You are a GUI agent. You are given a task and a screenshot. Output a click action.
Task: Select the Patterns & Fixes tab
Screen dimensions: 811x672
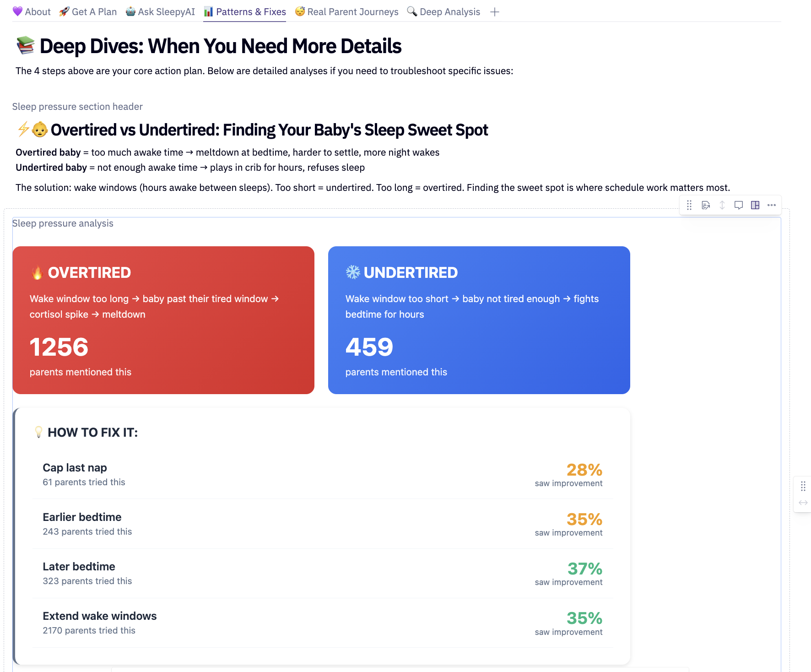(245, 12)
